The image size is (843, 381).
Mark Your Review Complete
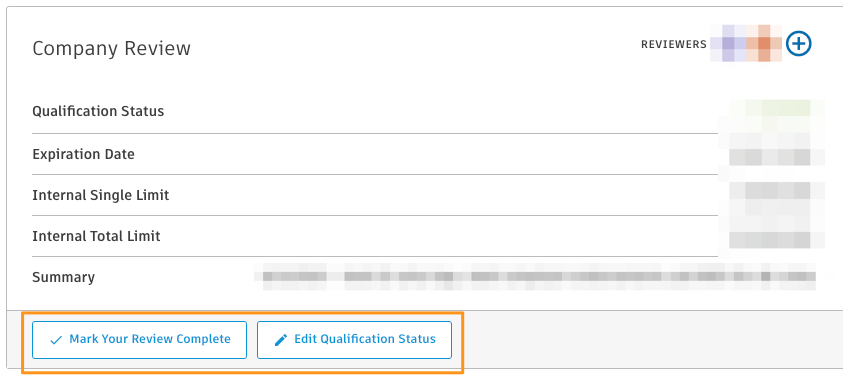tap(139, 340)
